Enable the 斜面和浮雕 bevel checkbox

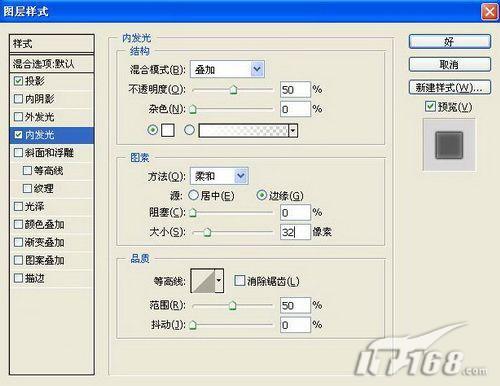pyautogui.click(x=19, y=153)
